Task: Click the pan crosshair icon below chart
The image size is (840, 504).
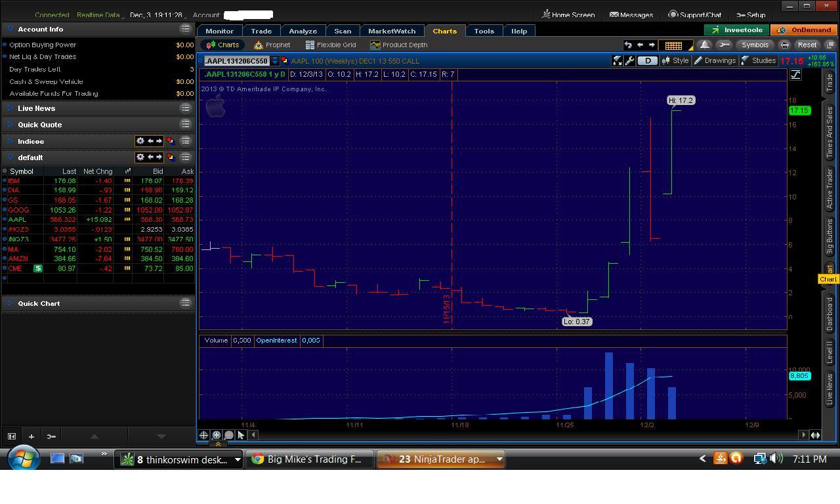Action: click(203, 435)
